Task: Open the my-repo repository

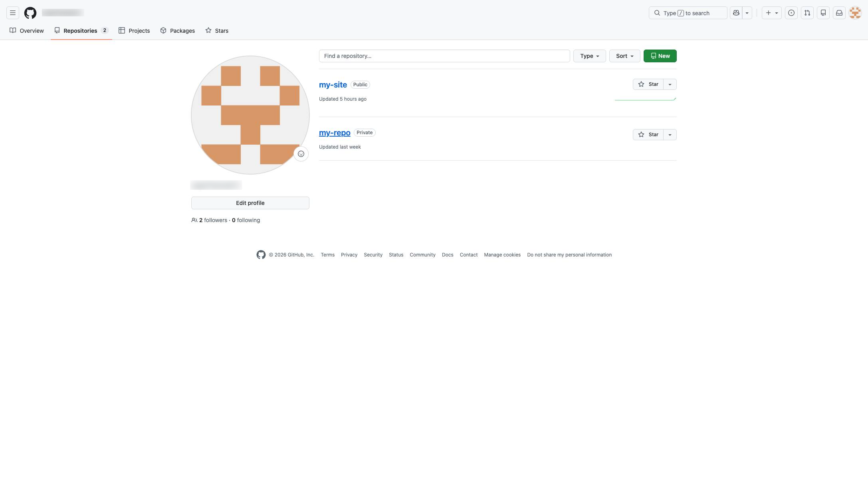Action: pyautogui.click(x=335, y=133)
